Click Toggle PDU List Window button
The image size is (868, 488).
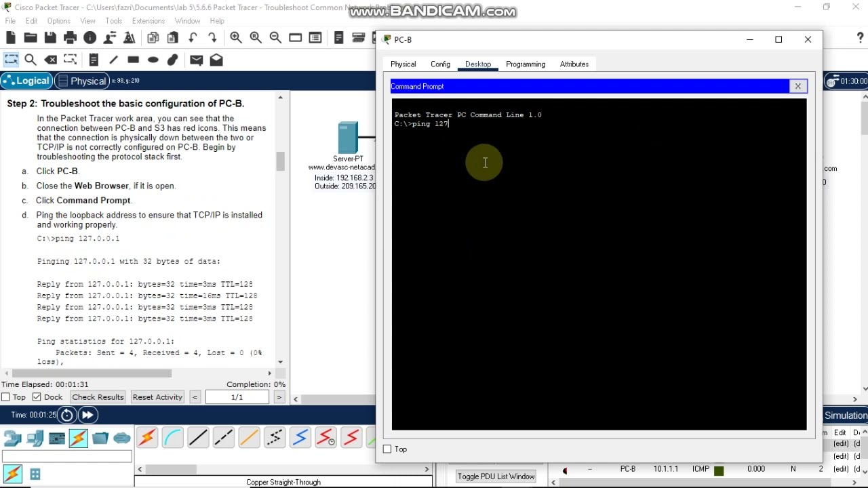point(496,476)
